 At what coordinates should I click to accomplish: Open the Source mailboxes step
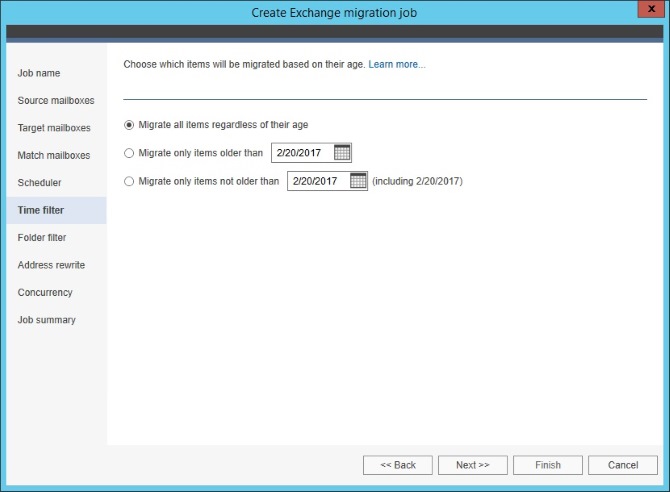56,100
